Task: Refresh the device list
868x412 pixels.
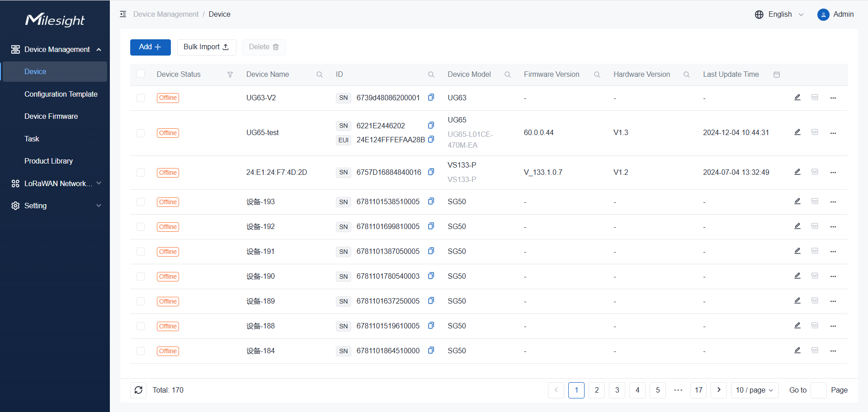Action: tap(138, 390)
